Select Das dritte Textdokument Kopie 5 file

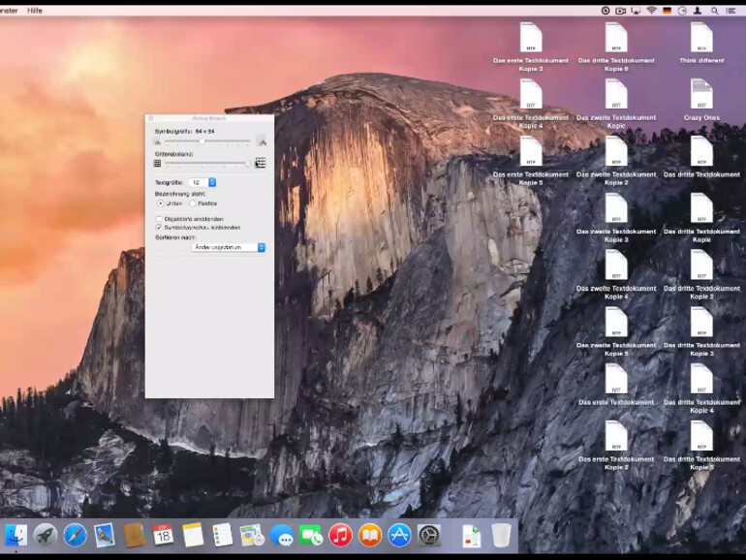pyautogui.click(x=701, y=436)
